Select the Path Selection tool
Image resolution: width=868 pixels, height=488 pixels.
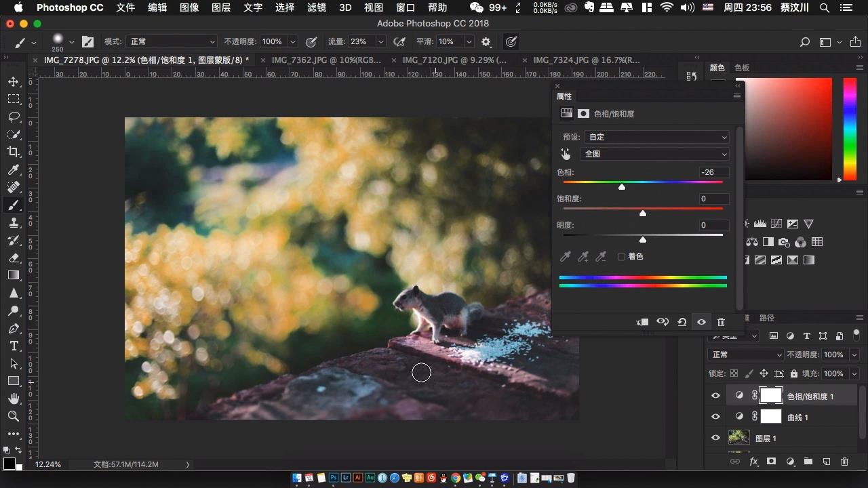(14, 363)
